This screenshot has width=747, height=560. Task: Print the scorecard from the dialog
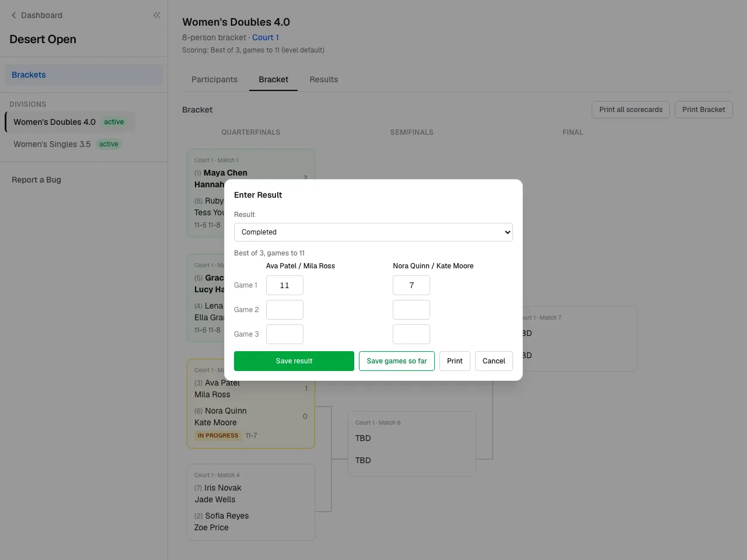(x=455, y=361)
